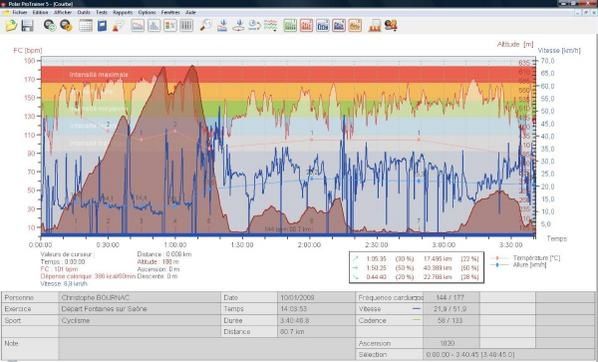Select exercise name Départ Fontaines sur Saône

pyautogui.click(x=104, y=309)
